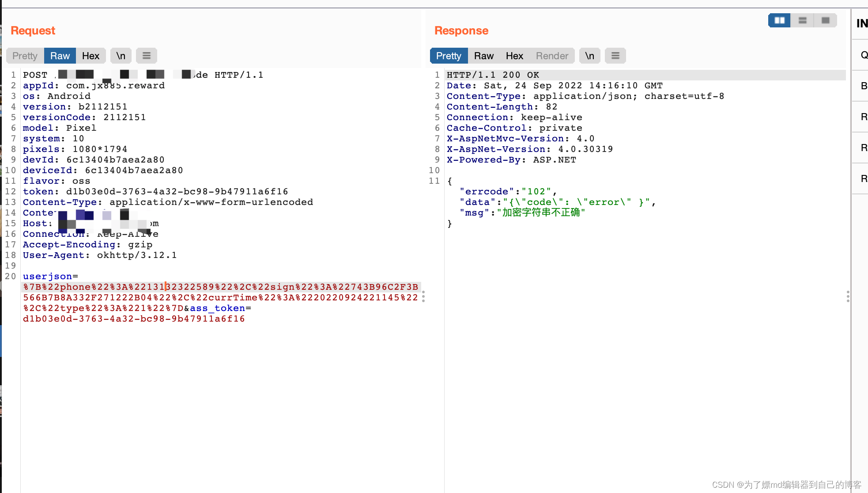Click the X-AspNetMvc-Version response header
868x493 pixels.
click(x=521, y=139)
